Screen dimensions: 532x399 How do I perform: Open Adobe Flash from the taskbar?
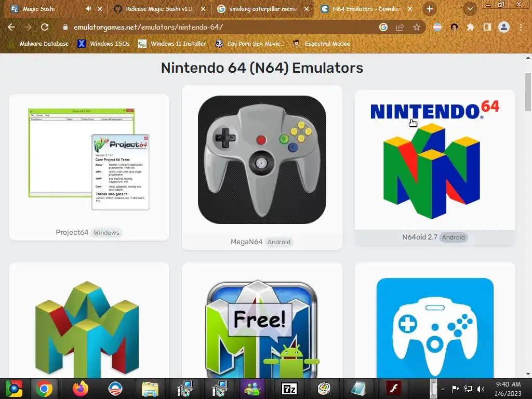coord(394,389)
